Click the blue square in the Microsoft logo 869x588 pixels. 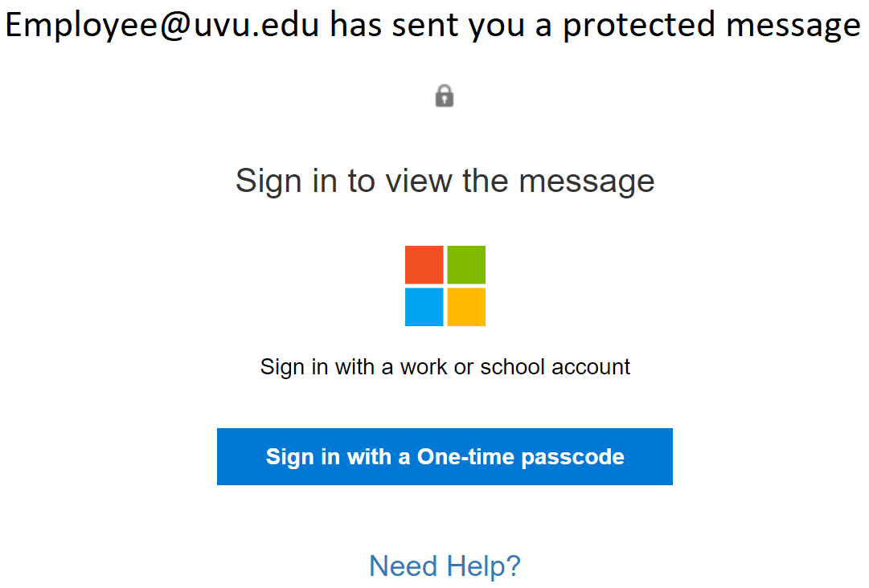pos(424,306)
